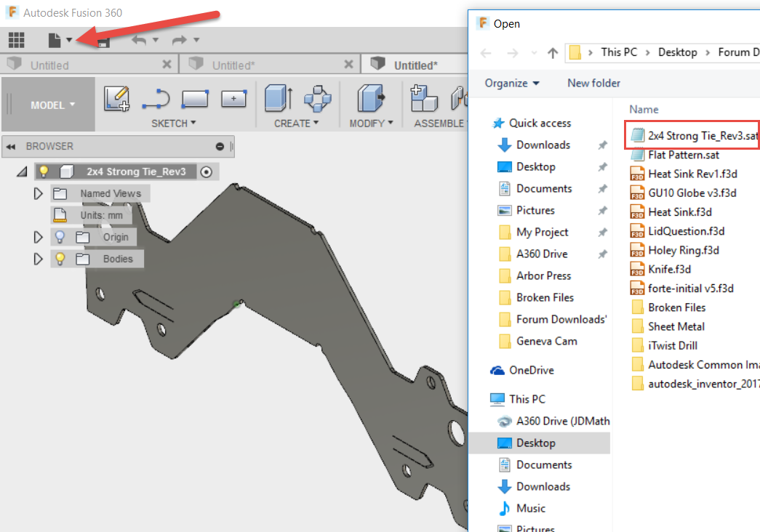The height and width of the screenshot is (532, 760).
Task: Click the Create Sketch icon
Action: [117, 98]
